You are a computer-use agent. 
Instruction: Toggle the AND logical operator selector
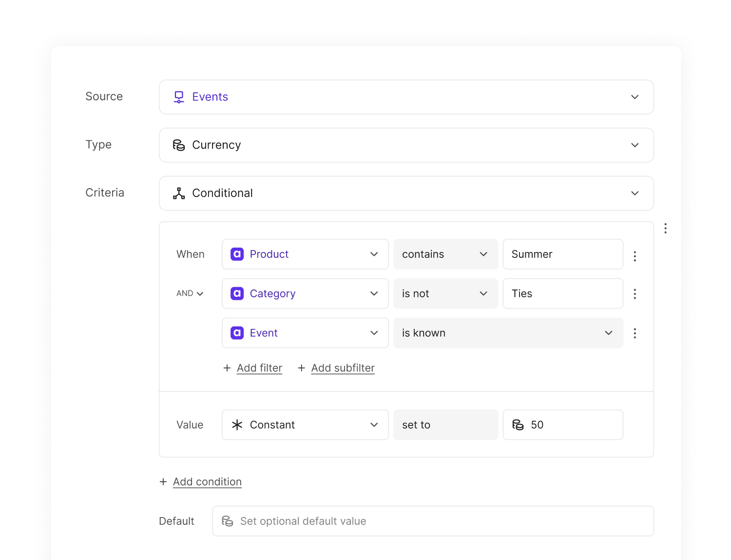(190, 293)
